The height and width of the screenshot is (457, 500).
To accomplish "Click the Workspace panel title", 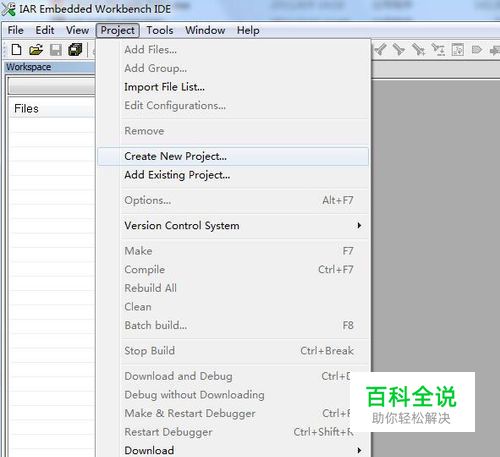I will pyautogui.click(x=29, y=67).
